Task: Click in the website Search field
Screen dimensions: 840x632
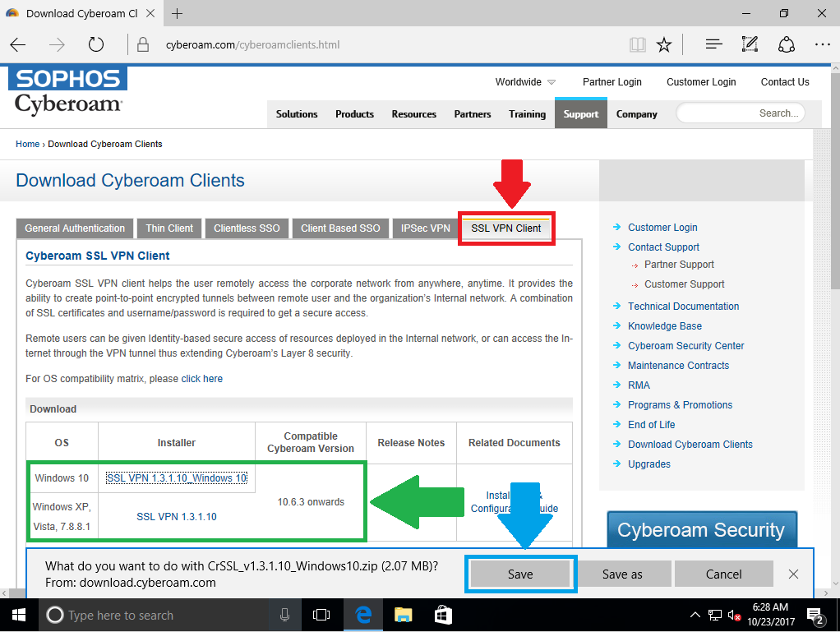Action: pos(741,113)
